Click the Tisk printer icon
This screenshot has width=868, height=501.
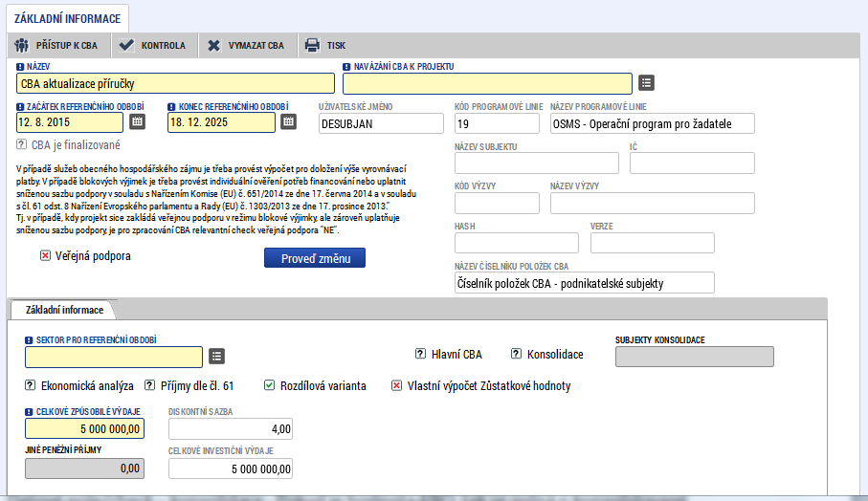[312, 45]
